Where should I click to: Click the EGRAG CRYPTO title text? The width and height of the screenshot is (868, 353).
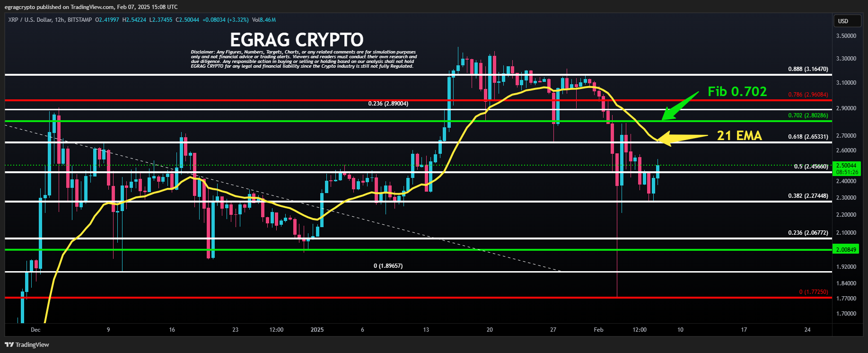click(x=297, y=40)
